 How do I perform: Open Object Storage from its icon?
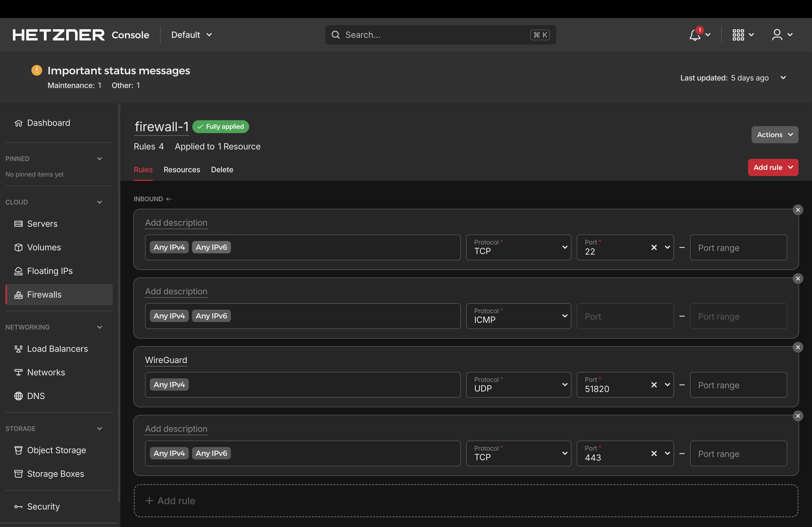click(x=19, y=450)
